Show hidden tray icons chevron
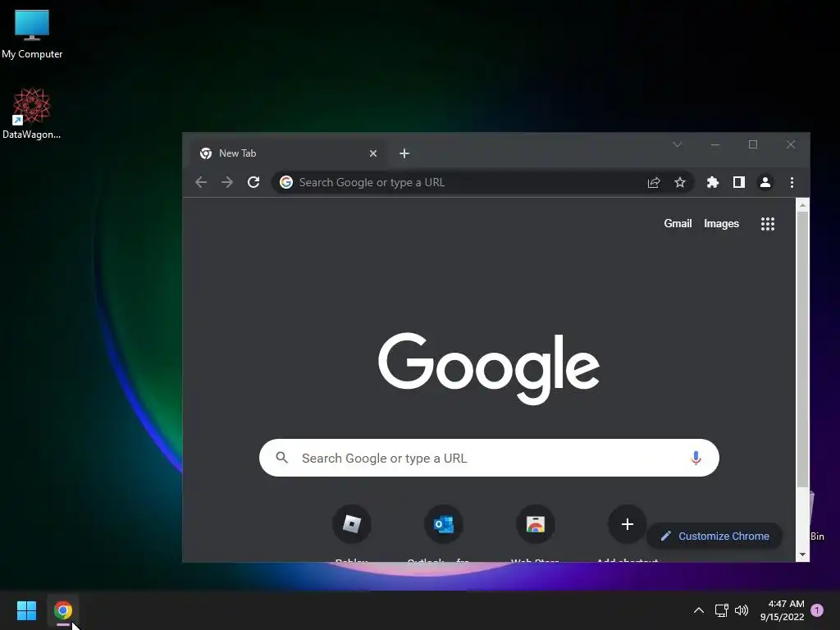 pos(699,610)
